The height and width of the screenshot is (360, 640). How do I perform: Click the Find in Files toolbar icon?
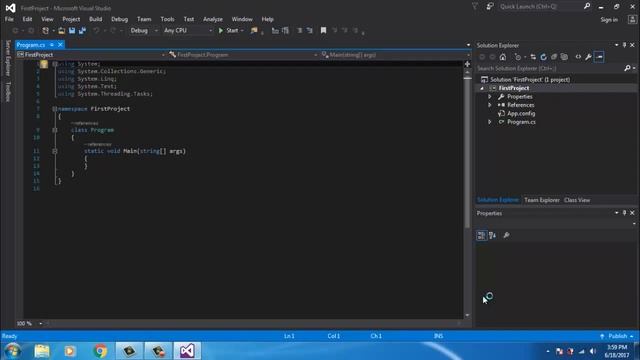tap(254, 31)
